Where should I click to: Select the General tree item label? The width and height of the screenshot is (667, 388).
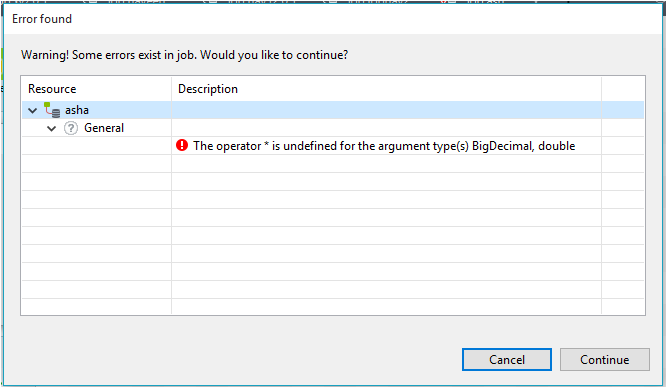(104, 128)
